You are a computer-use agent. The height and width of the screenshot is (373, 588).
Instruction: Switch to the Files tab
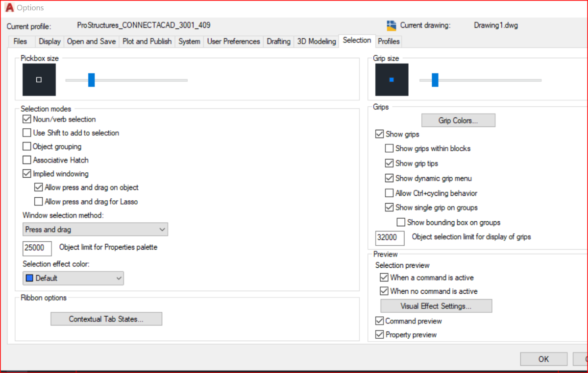(x=21, y=42)
